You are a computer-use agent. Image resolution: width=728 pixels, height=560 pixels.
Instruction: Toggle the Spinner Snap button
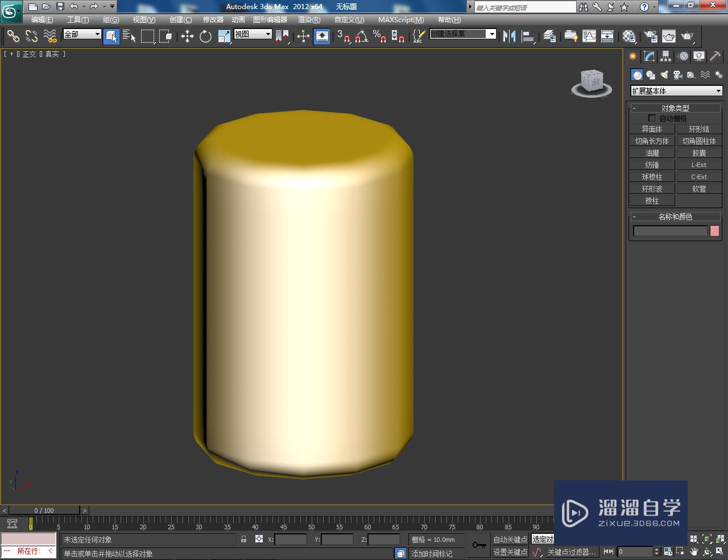(x=398, y=36)
